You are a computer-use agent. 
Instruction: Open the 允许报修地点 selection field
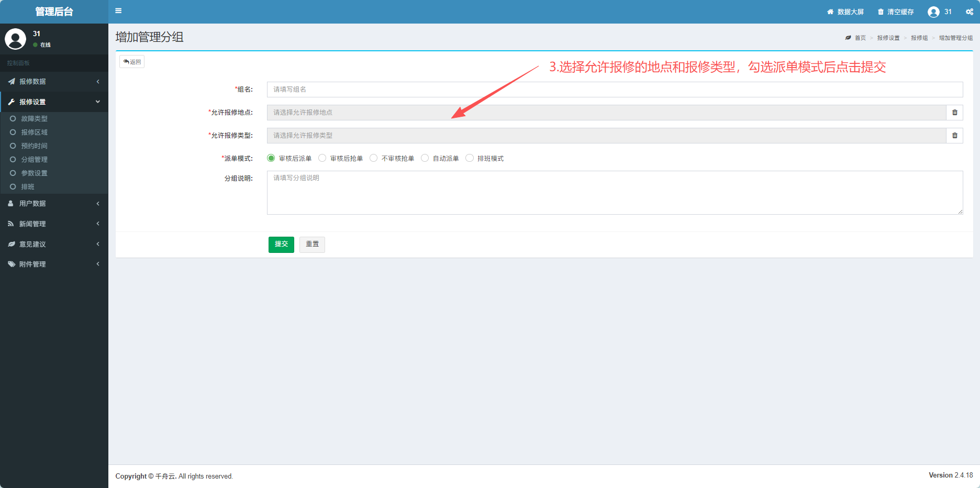click(606, 113)
